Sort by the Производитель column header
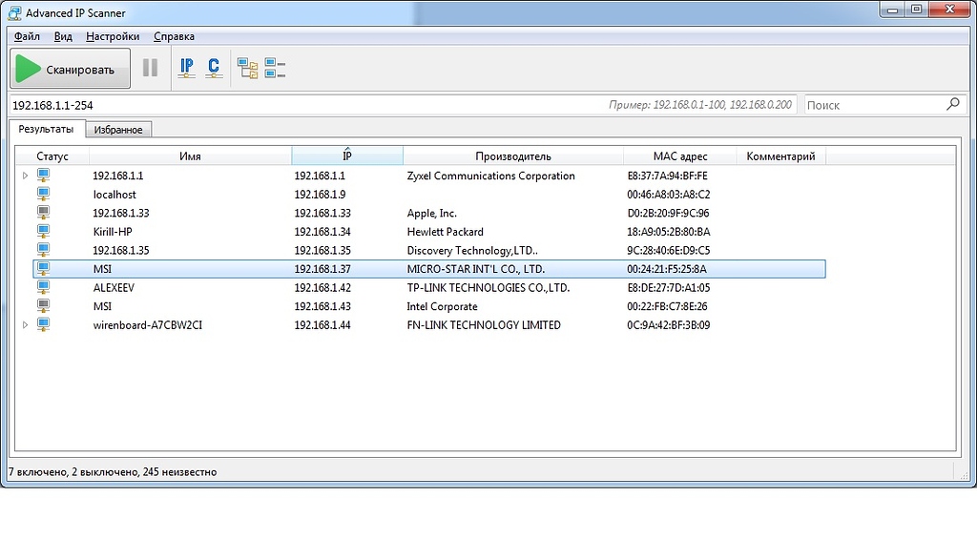This screenshot has width=977, height=560. pos(513,156)
